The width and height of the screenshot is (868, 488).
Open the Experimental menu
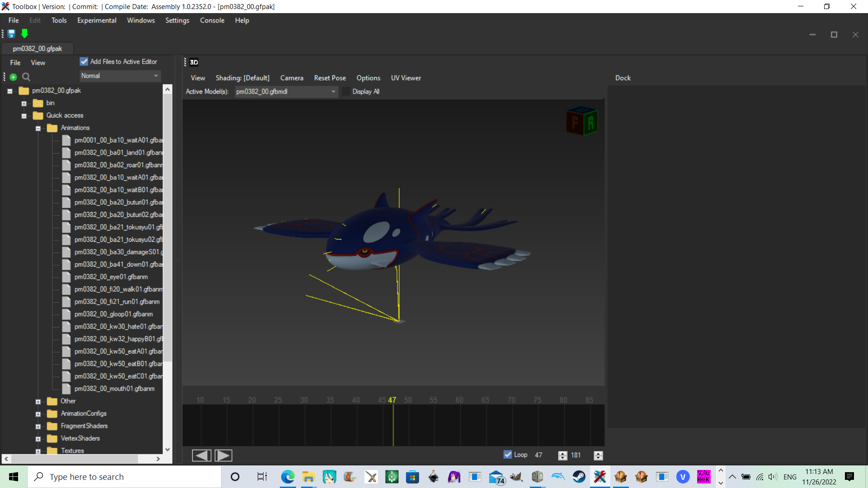point(97,20)
